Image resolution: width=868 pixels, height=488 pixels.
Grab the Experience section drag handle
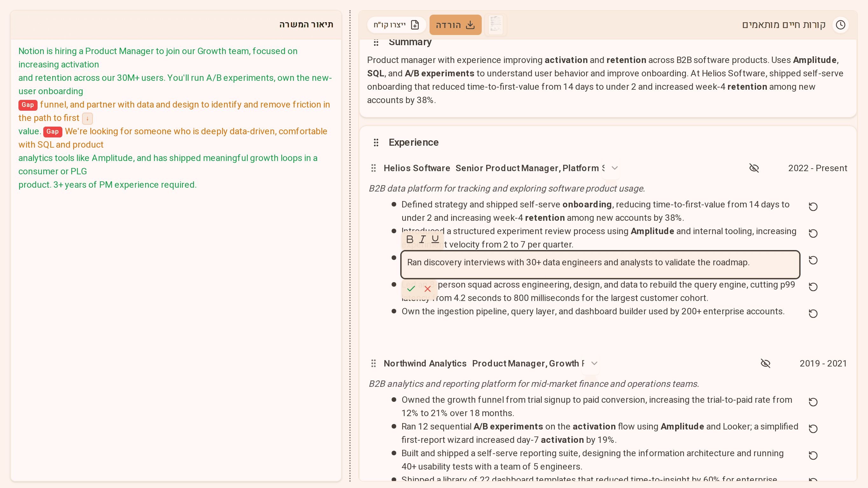[x=376, y=143]
